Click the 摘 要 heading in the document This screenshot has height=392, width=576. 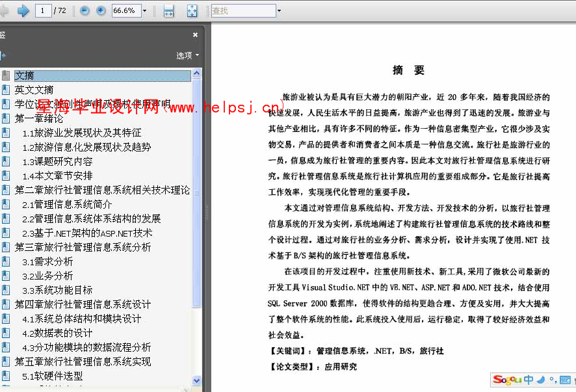[408, 70]
